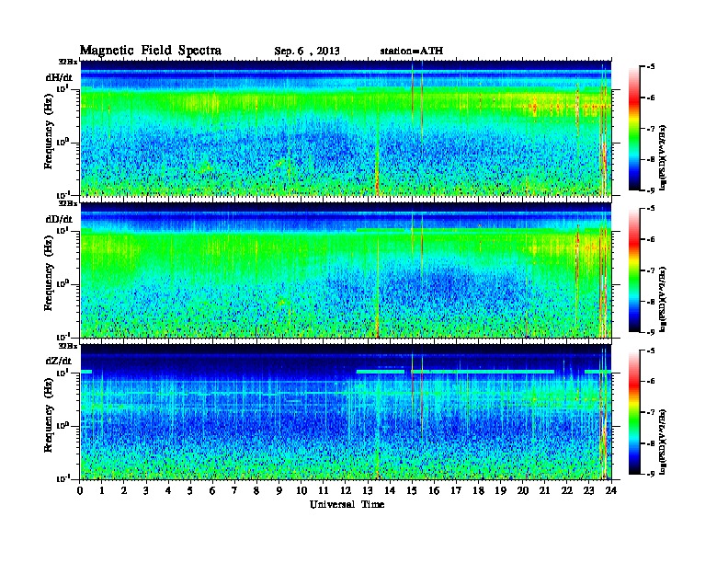Click the "station=ATH" label

(x=412, y=51)
